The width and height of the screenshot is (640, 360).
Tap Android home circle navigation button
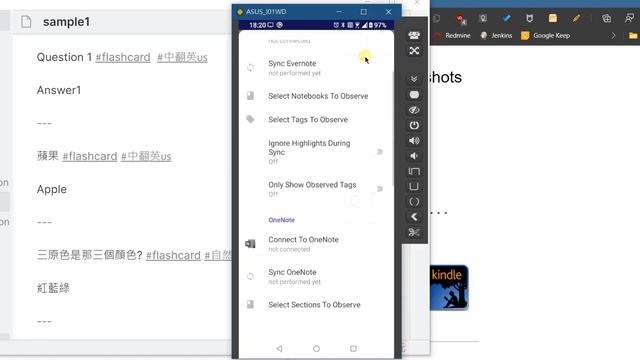point(316,349)
